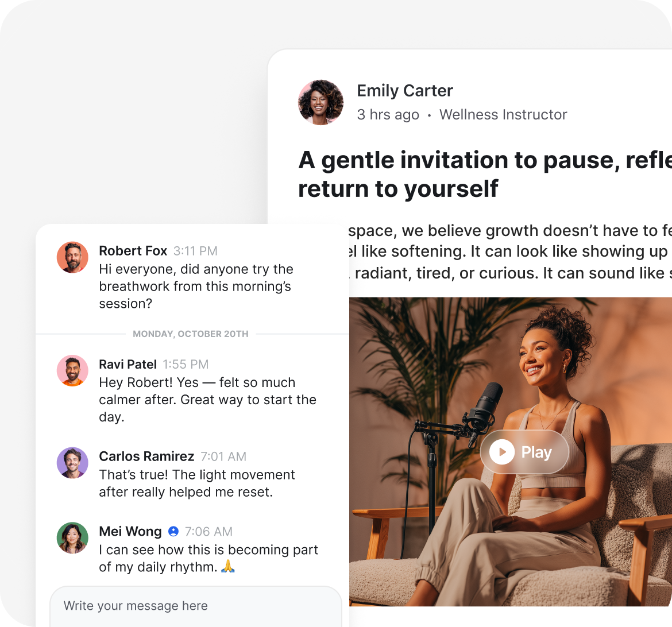Open Emily Carter's profile avatar
Viewport: 672px width, 627px height.
tap(320, 102)
